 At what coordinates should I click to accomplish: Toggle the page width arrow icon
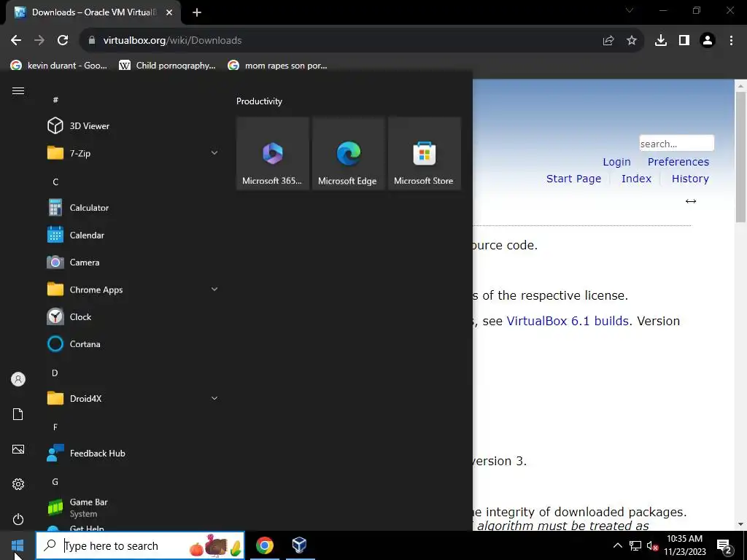coord(690,201)
